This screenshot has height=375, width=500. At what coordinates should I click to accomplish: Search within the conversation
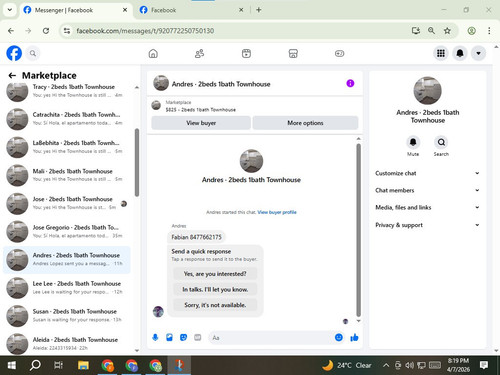click(x=441, y=142)
